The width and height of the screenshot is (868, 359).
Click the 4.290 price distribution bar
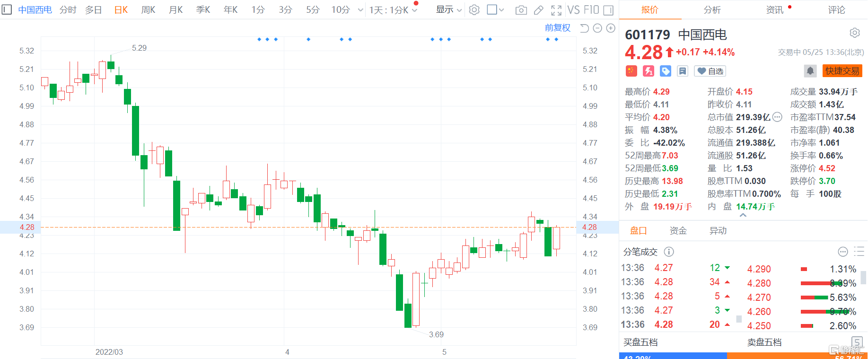click(x=804, y=269)
